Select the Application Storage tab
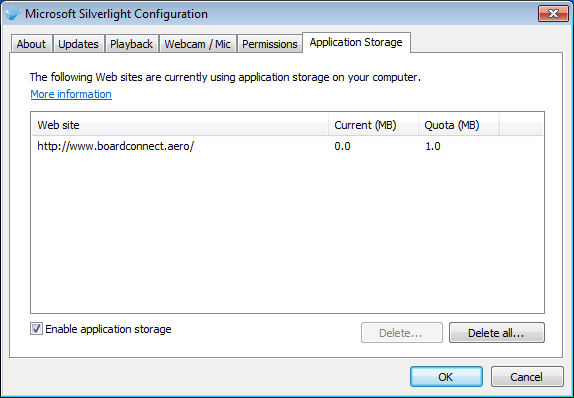 point(356,42)
